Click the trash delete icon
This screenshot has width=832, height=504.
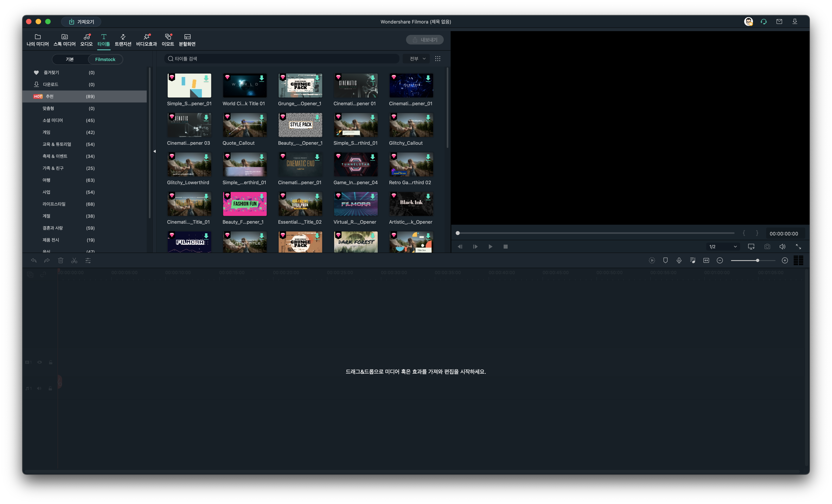coord(60,260)
